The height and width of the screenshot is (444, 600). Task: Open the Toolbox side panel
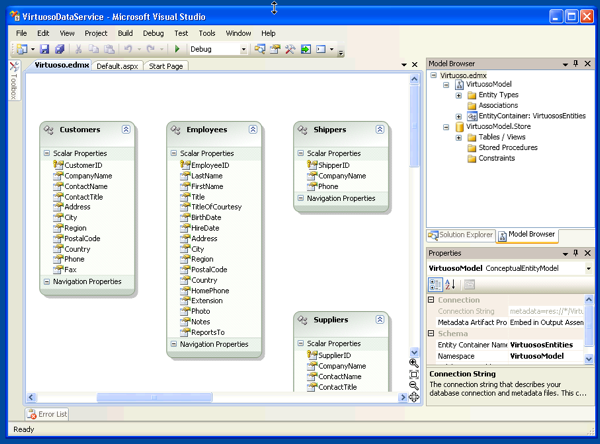coord(14,81)
